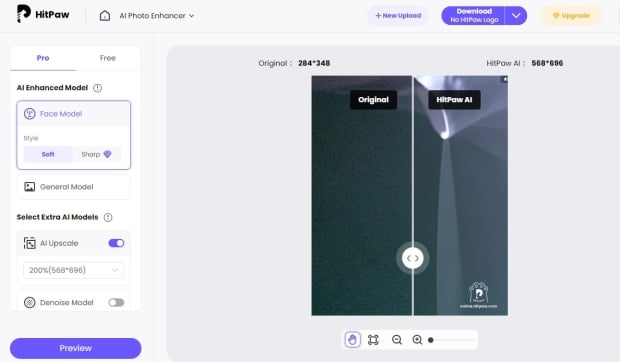620x362 pixels.
Task: Switch to the Pro tab
Action: pyautogui.click(x=43, y=58)
